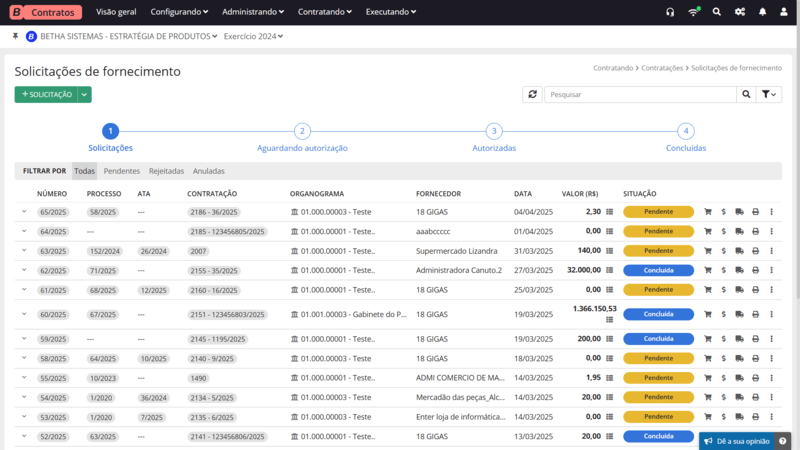Click the headset support icon in top bar

tap(670, 12)
